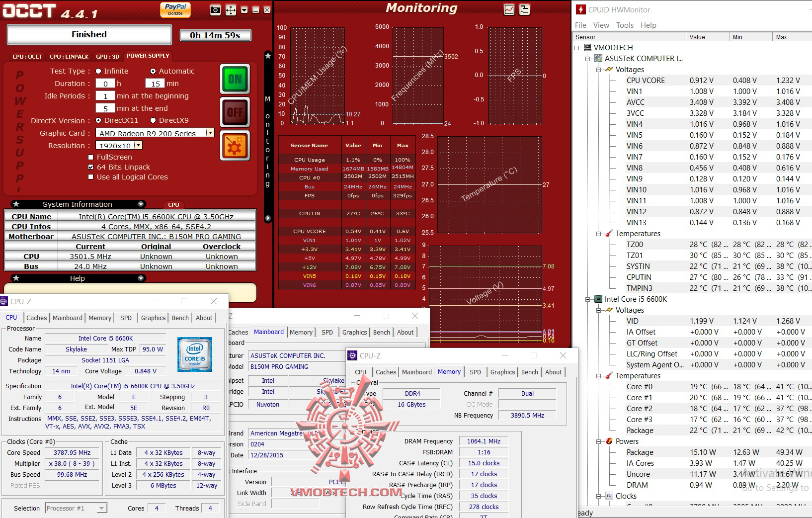Enable Use all Logical Cores checkbox
Viewport: 812px width, 518px height.
[x=90, y=177]
